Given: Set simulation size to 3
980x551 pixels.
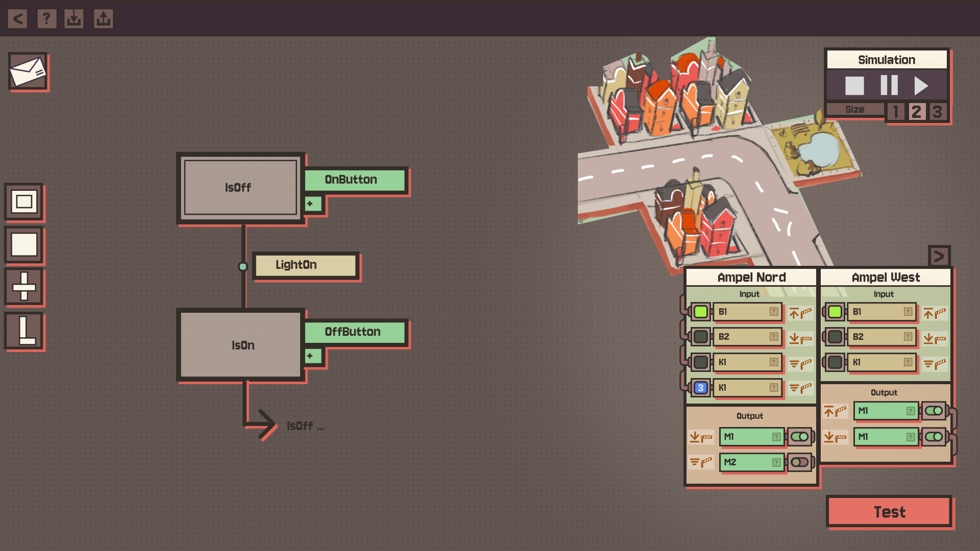Looking at the screenshot, I should point(937,111).
